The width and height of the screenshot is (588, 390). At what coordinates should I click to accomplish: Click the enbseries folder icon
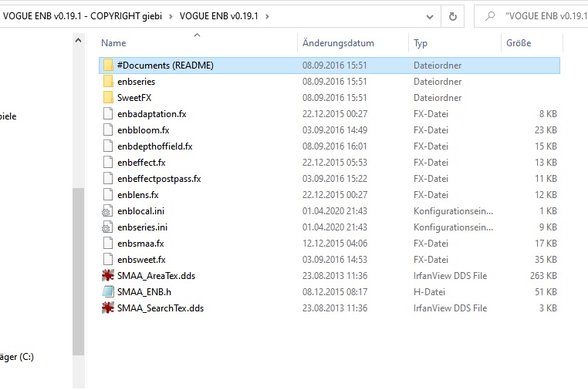pyautogui.click(x=108, y=82)
